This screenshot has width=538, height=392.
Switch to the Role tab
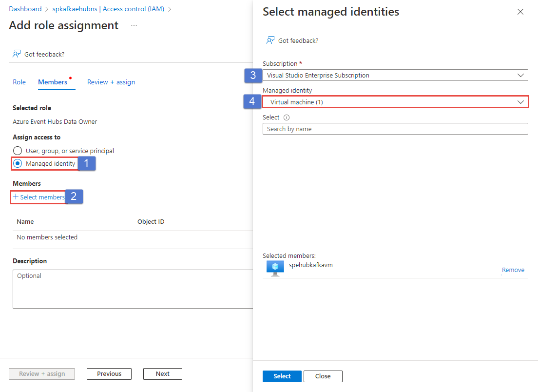[x=19, y=82]
